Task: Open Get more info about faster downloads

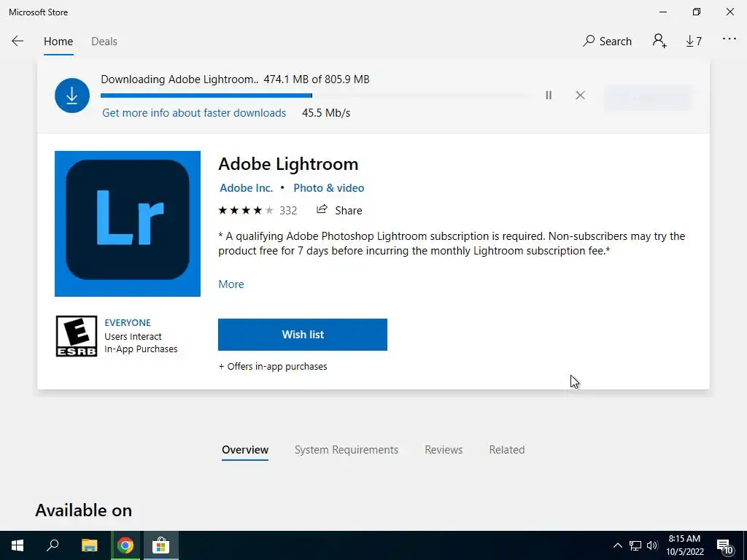Action: [194, 113]
